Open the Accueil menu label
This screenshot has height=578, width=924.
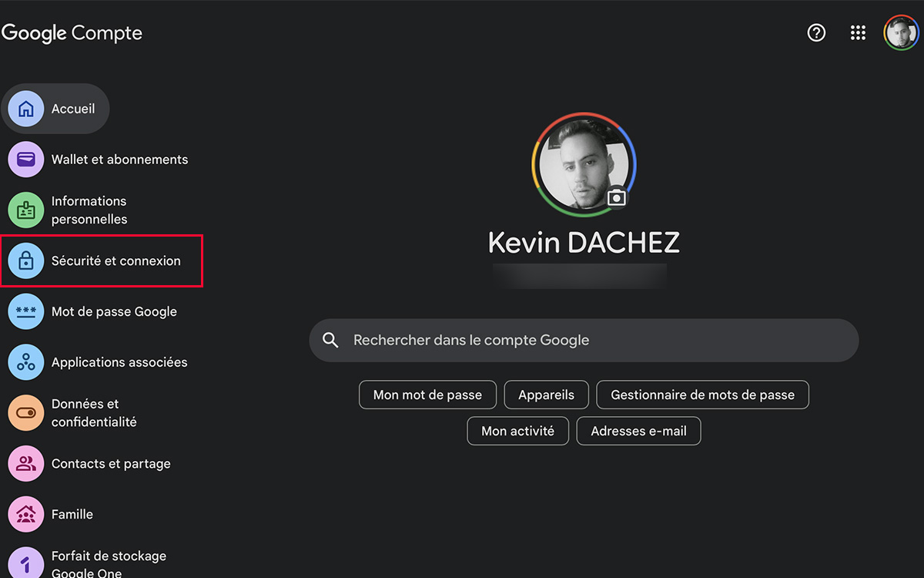point(73,109)
